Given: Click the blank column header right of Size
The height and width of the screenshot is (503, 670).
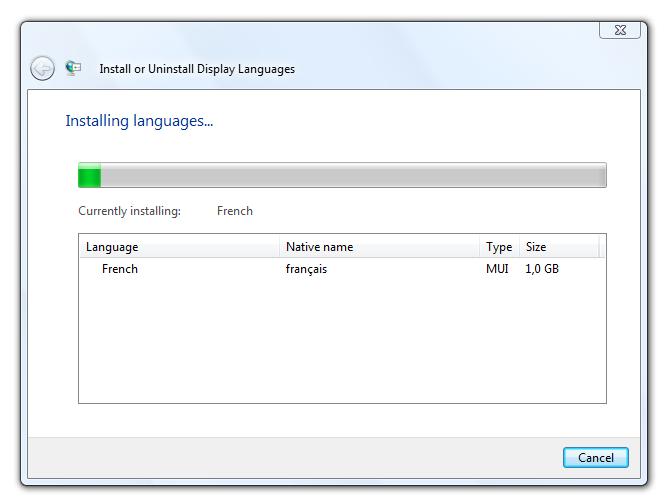Looking at the screenshot, I should click(602, 247).
